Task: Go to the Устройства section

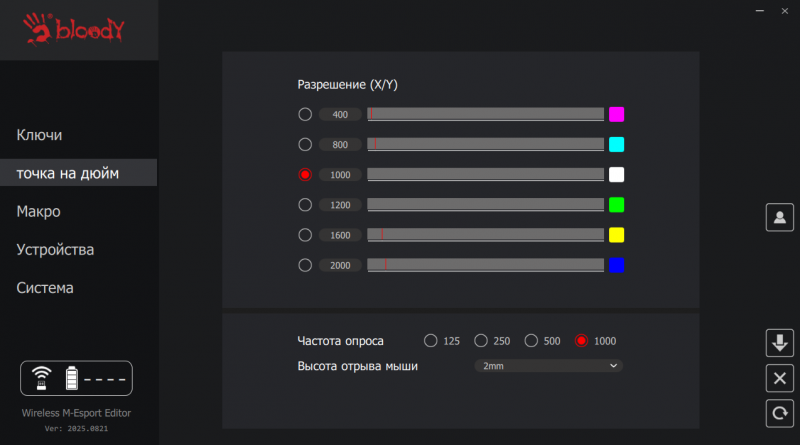Action: coord(55,250)
